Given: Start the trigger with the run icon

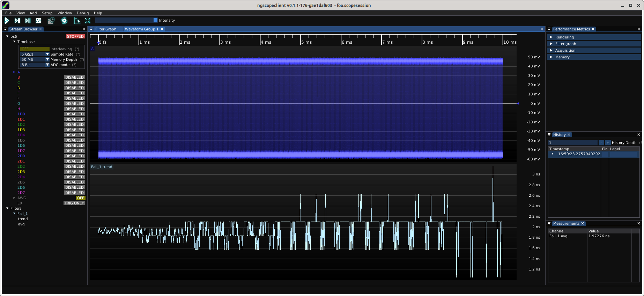Looking at the screenshot, I should [7, 21].
